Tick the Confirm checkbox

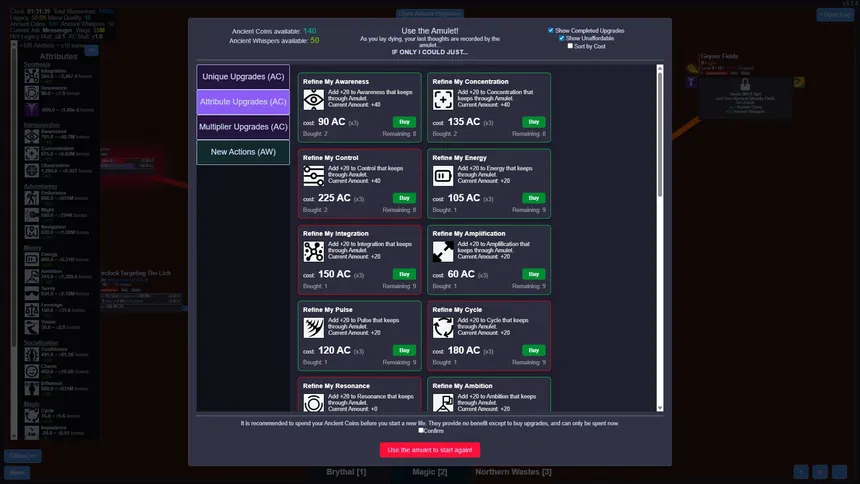tap(421, 431)
